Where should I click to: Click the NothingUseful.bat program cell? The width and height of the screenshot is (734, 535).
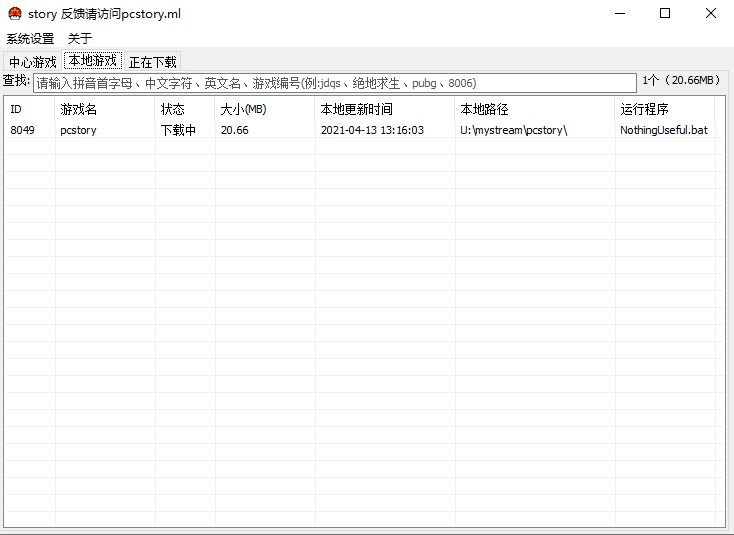coord(663,130)
